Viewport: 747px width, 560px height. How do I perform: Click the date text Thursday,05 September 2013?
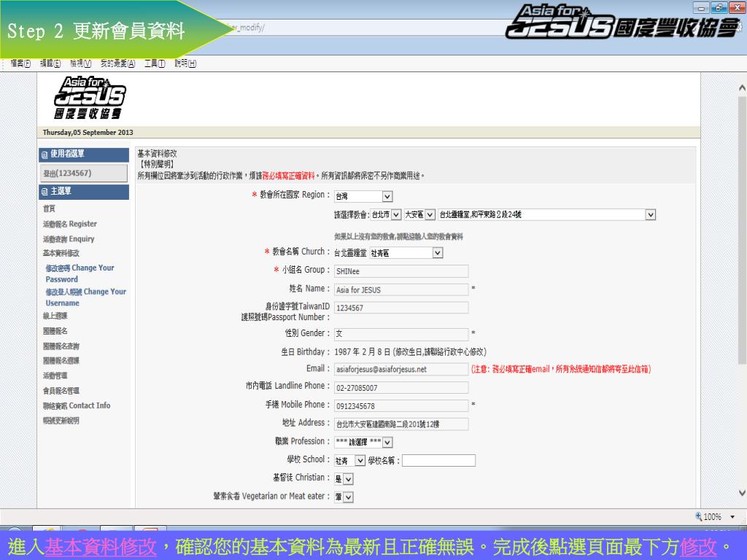click(88, 133)
